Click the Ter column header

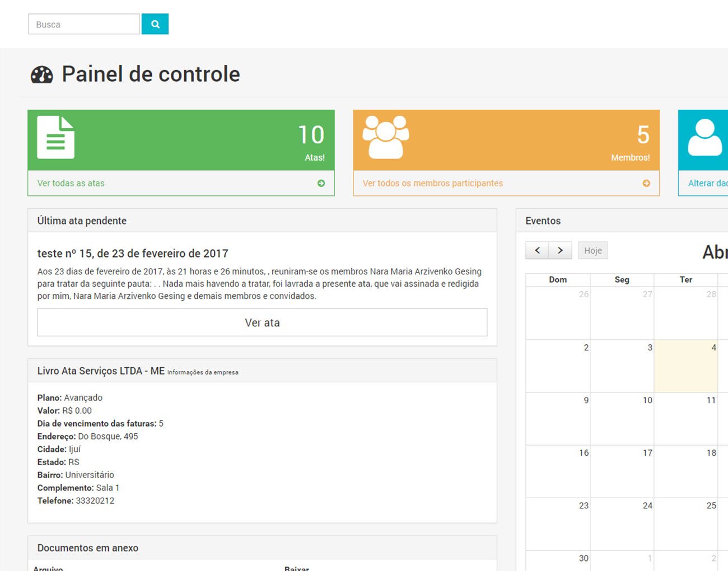[x=686, y=279]
